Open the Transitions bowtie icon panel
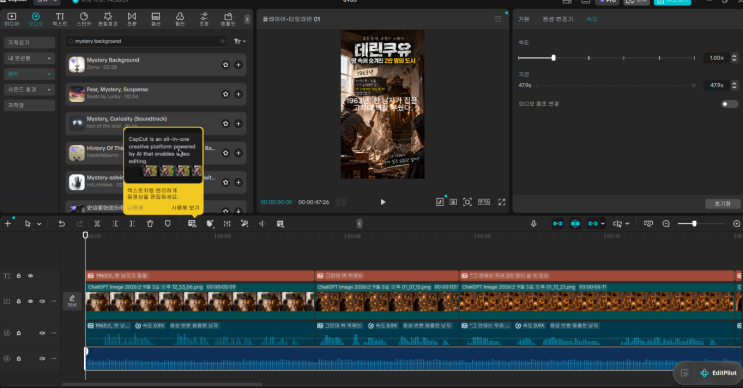 [x=132, y=19]
